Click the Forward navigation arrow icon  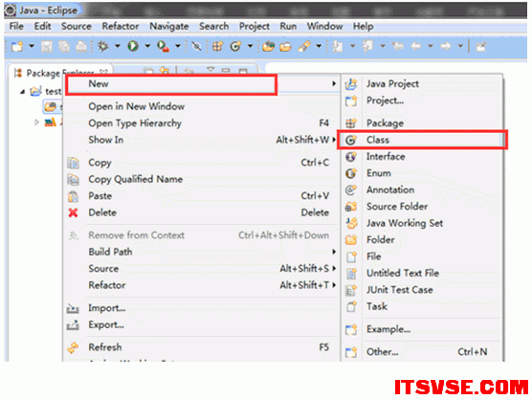tap(446, 46)
